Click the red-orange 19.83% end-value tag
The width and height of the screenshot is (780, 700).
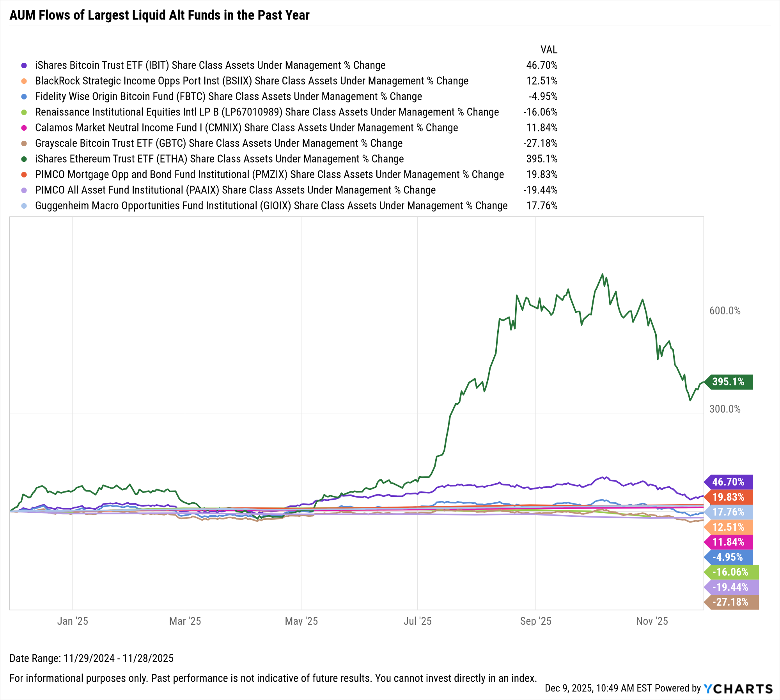tap(729, 497)
